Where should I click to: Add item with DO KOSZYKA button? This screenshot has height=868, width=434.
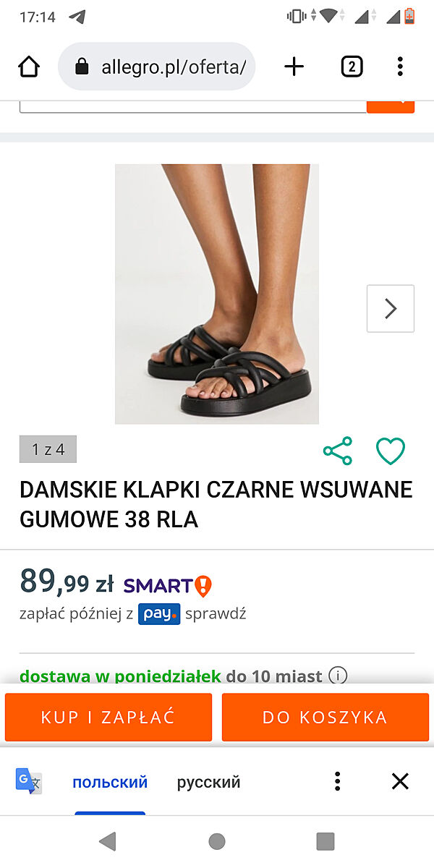tap(325, 718)
